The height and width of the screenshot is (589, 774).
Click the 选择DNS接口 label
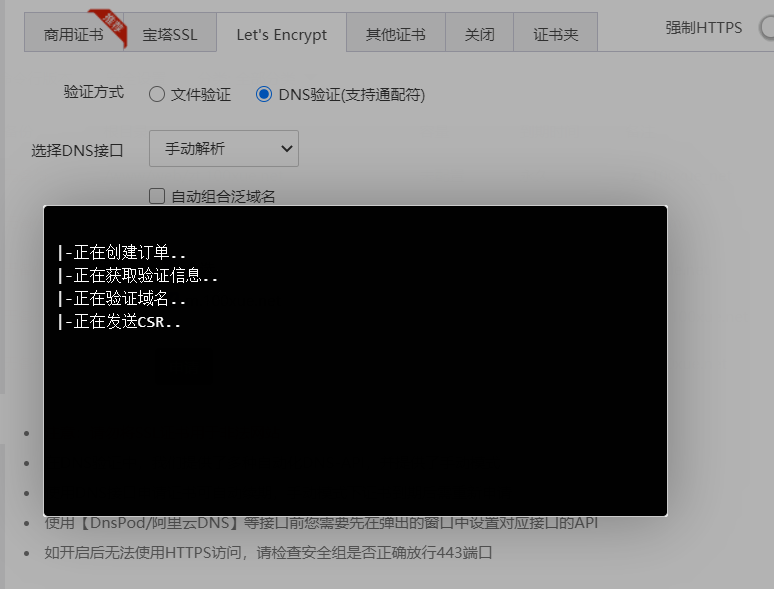click(77, 151)
